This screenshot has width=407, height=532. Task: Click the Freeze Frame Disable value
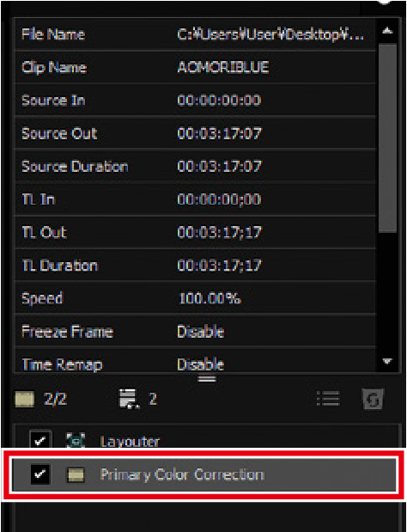[200, 332]
